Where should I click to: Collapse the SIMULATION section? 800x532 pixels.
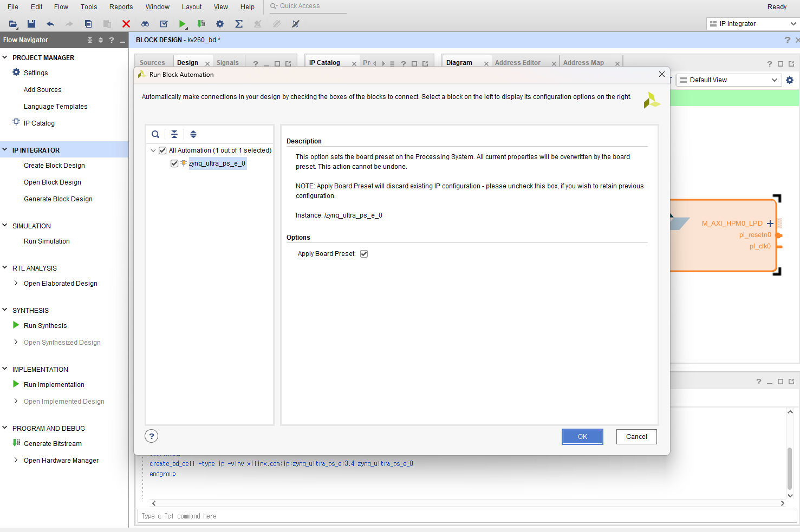click(5, 226)
